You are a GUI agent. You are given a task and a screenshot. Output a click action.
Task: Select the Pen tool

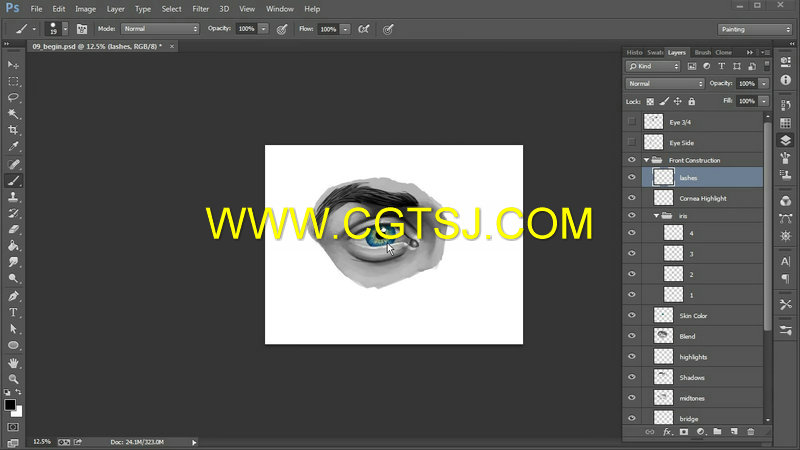[x=13, y=296]
